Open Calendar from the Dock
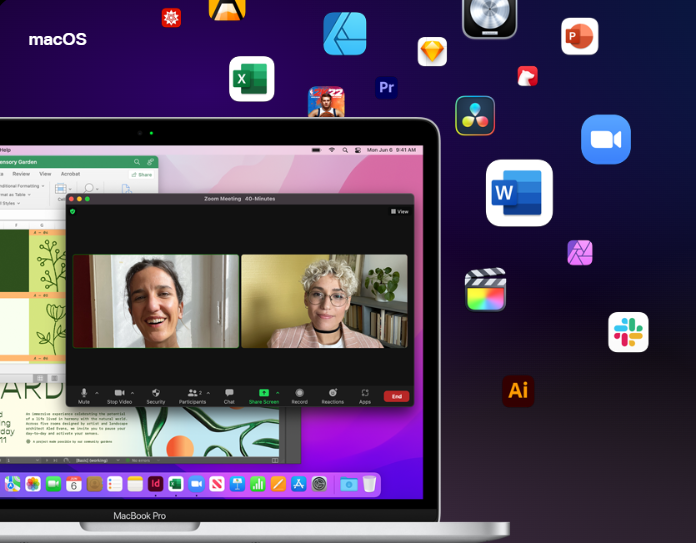The height and width of the screenshot is (543, 696). 74,484
